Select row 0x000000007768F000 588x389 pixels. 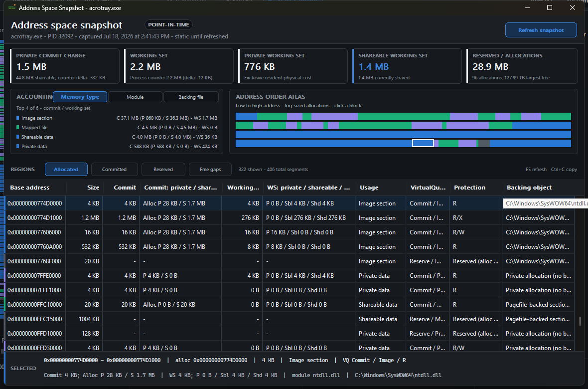pyautogui.click(x=290, y=261)
